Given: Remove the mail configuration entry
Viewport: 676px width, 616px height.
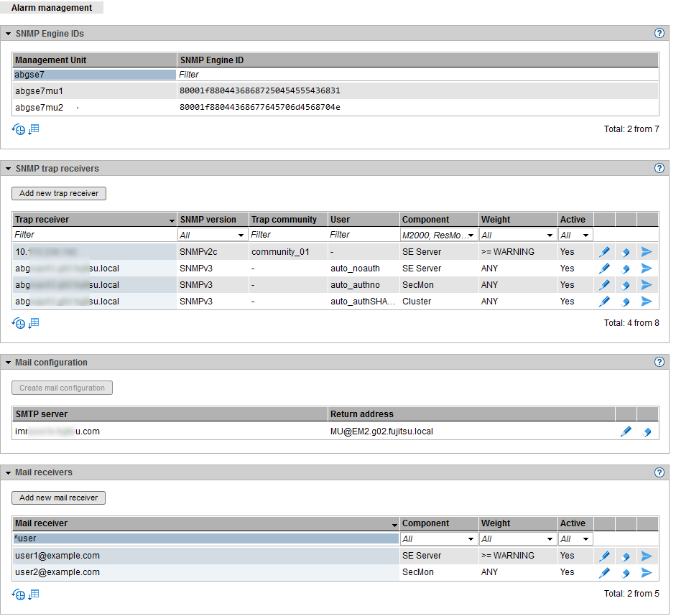Looking at the screenshot, I should [x=647, y=432].
